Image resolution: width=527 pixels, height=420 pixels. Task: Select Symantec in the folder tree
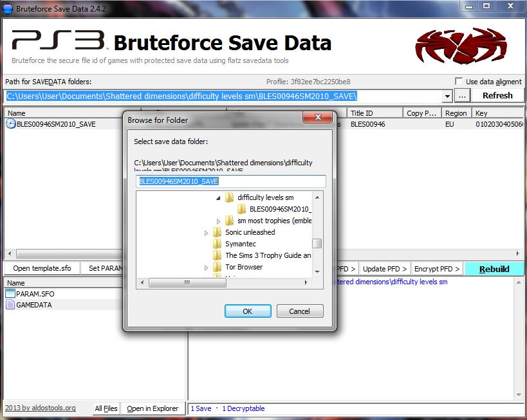(240, 244)
